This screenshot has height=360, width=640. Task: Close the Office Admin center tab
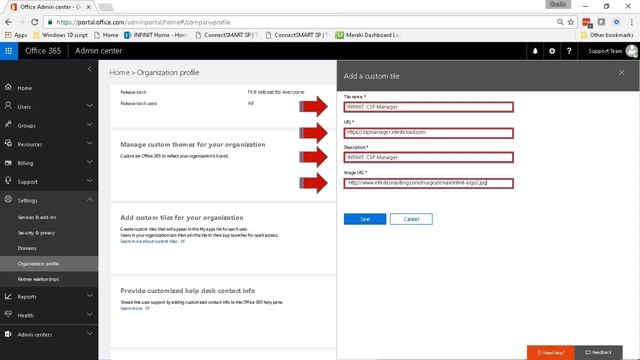pyautogui.click(x=89, y=7)
